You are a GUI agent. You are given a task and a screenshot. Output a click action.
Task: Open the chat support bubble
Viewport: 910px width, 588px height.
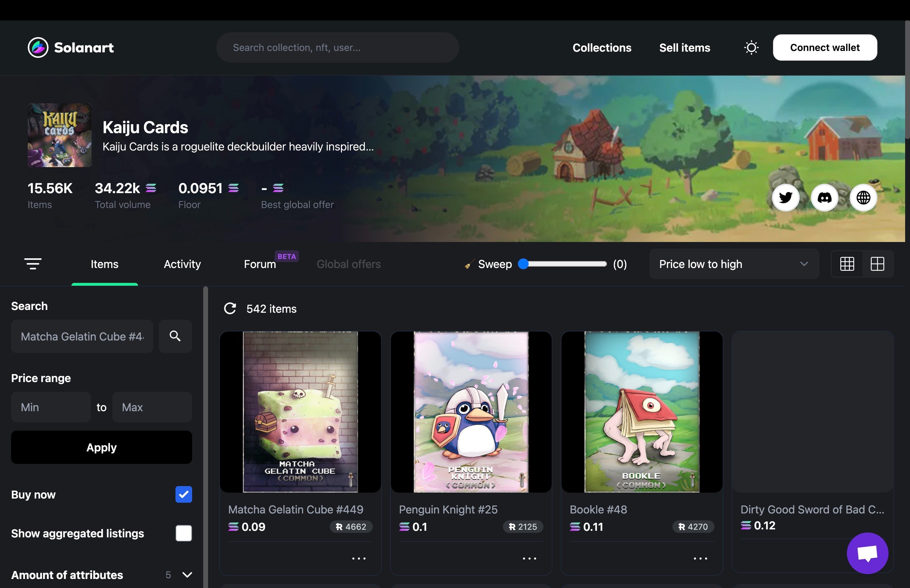[x=867, y=553]
